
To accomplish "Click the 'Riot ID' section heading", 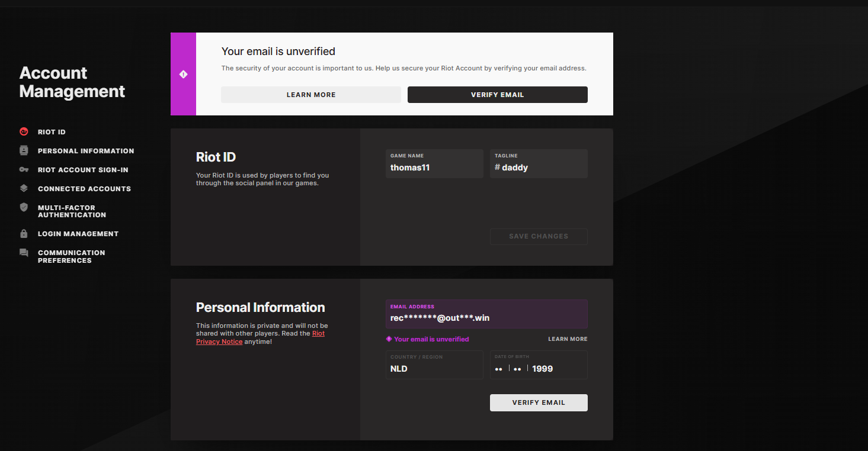I will pyautogui.click(x=216, y=157).
